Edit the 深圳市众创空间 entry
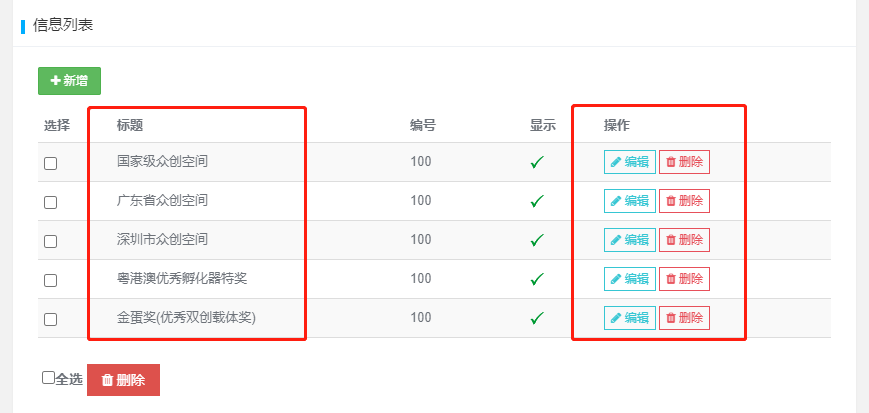The height and width of the screenshot is (413, 869). pyautogui.click(x=629, y=240)
